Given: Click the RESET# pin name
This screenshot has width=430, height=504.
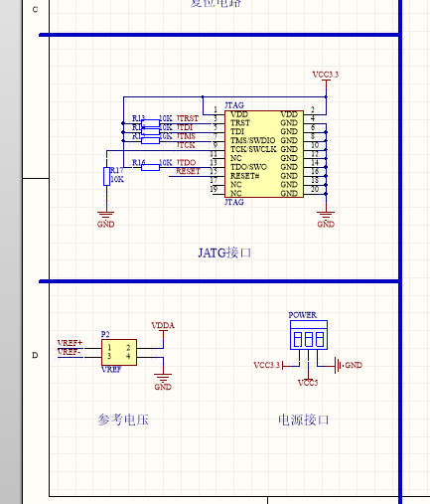Looking at the screenshot, I should (x=245, y=176).
